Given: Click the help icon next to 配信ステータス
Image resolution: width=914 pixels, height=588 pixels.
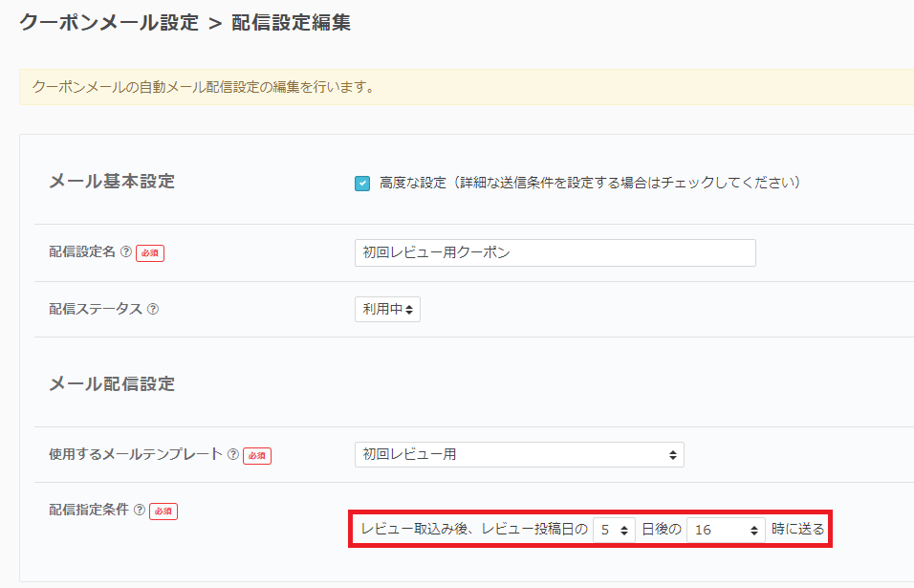Looking at the screenshot, I should (x=153, y=310).
